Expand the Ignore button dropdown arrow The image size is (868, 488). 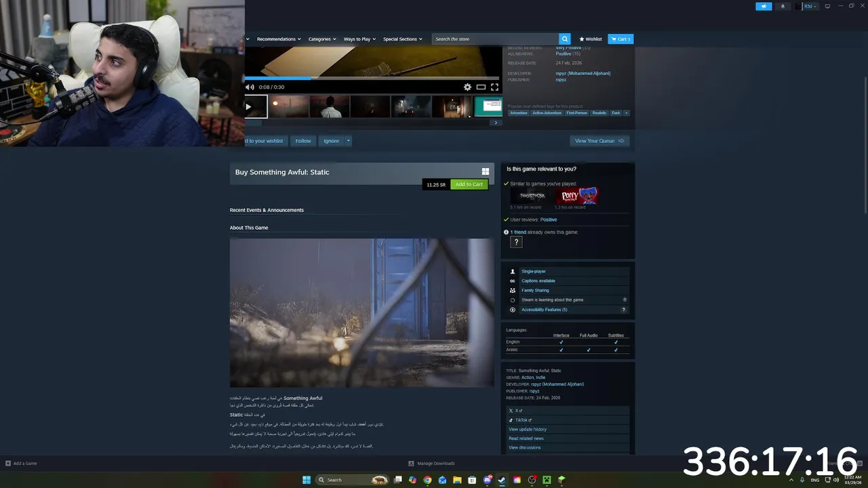[x=349, y=141]
